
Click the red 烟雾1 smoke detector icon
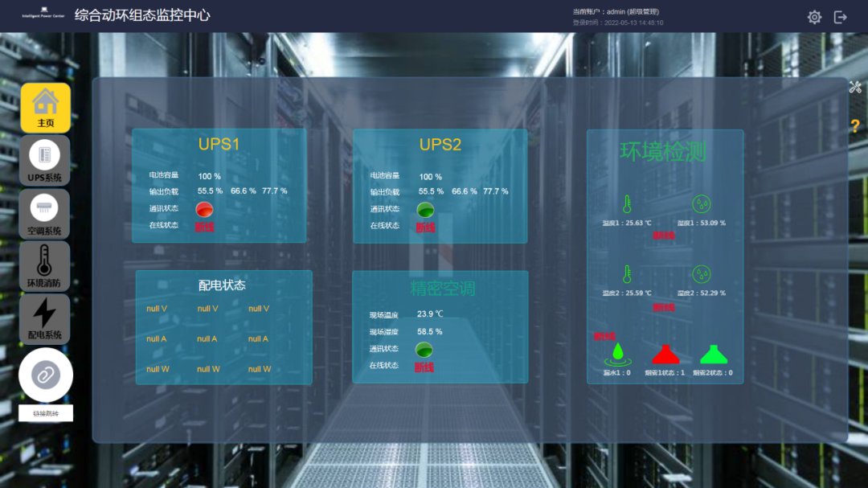coord(665,354)
